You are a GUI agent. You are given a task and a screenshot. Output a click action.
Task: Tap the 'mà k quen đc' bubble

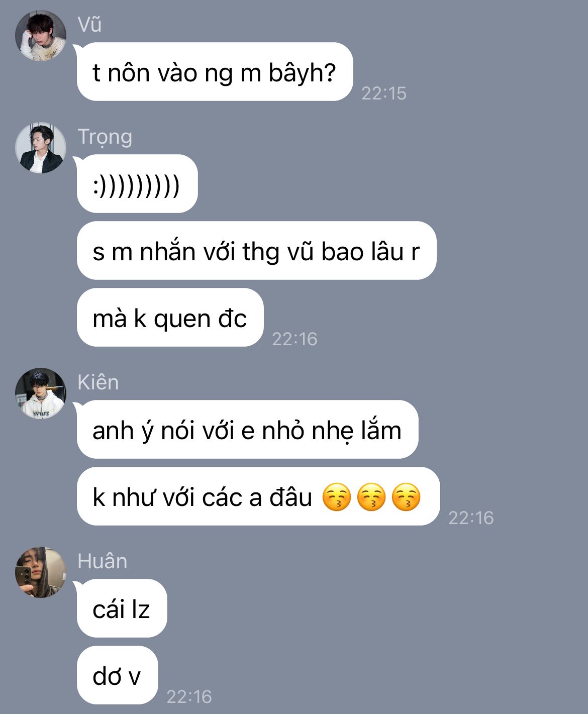[170, 318]
